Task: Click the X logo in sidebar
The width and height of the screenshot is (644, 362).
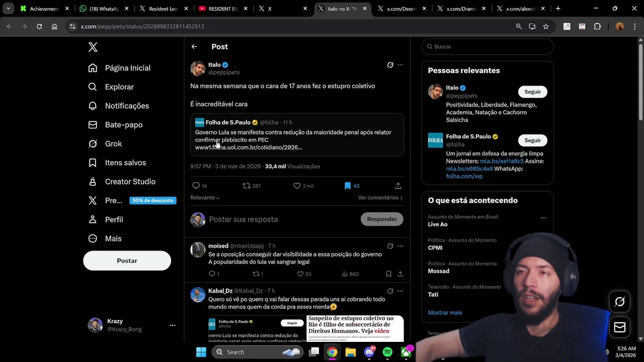Action: (93, 47)
